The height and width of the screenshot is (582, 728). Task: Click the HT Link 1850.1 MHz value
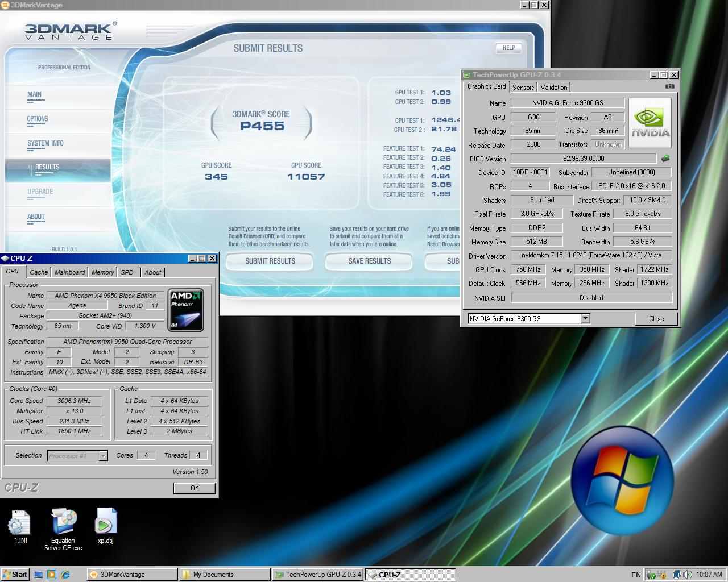[74, 431]
